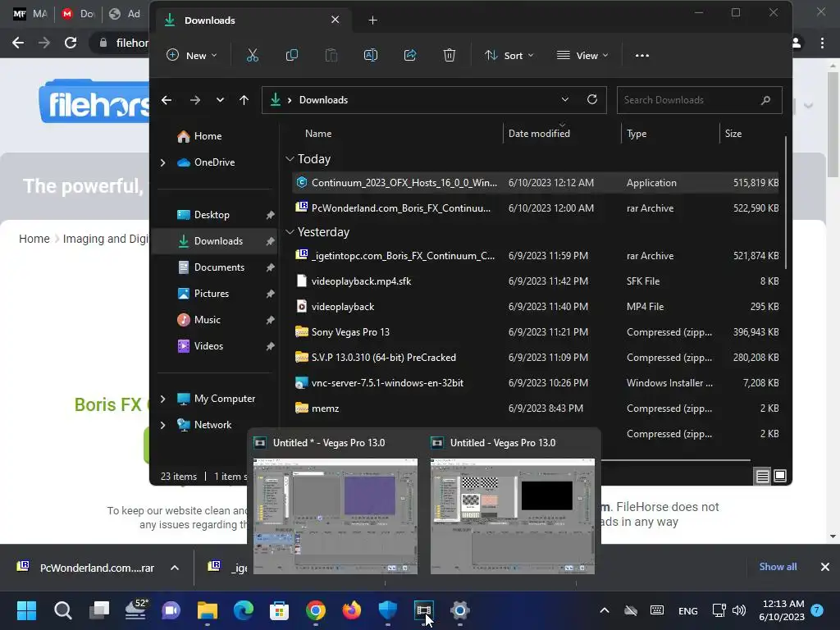The image size is (840, 630).
Task: Open Microsoft Edge from taskbar
Action: (x=243, y=610)
